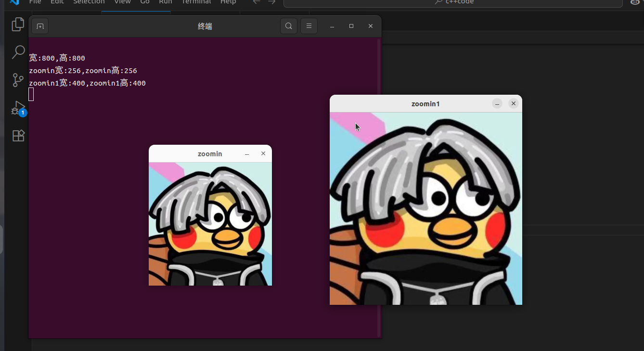Open the Selection menu

[89, 2]
